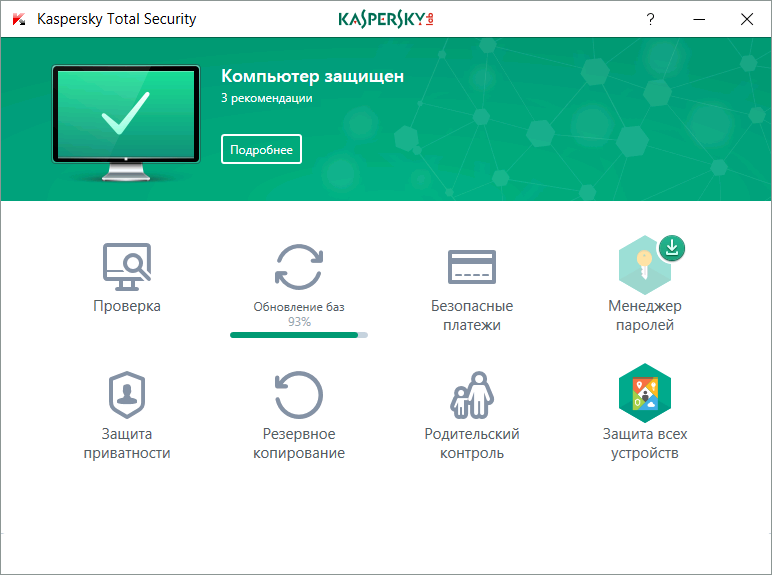Click the 93% progress value
The image size is (772, 575).
299,322
